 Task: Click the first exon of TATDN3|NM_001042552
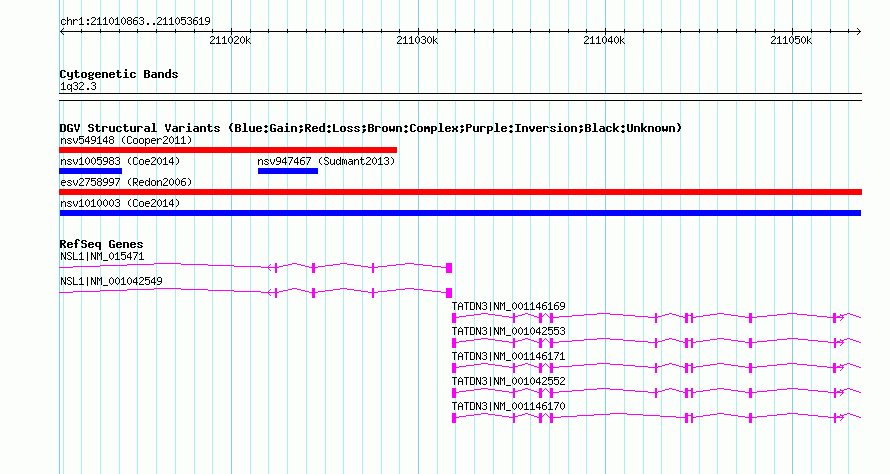pyautogui.click(x=454, y=393)
